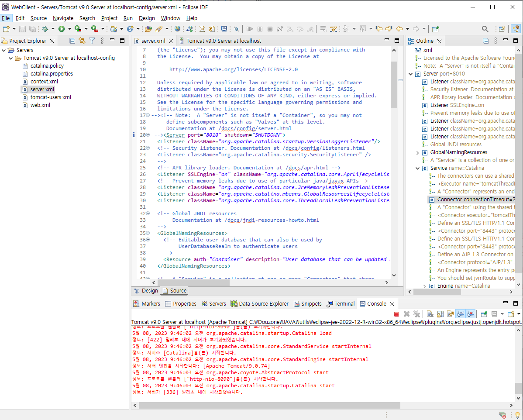Open the Terminal view tab
The image size is (523, 420).
click(x=340, y=303)
